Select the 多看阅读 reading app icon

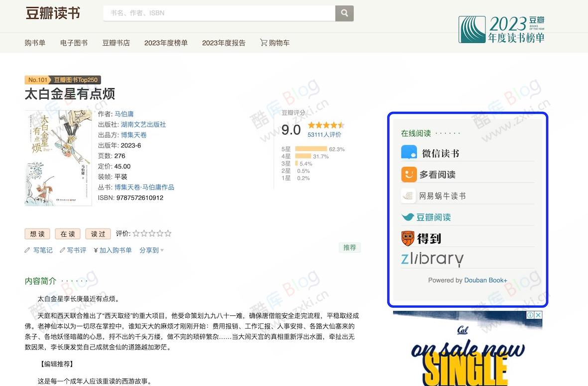pos(409,174)
